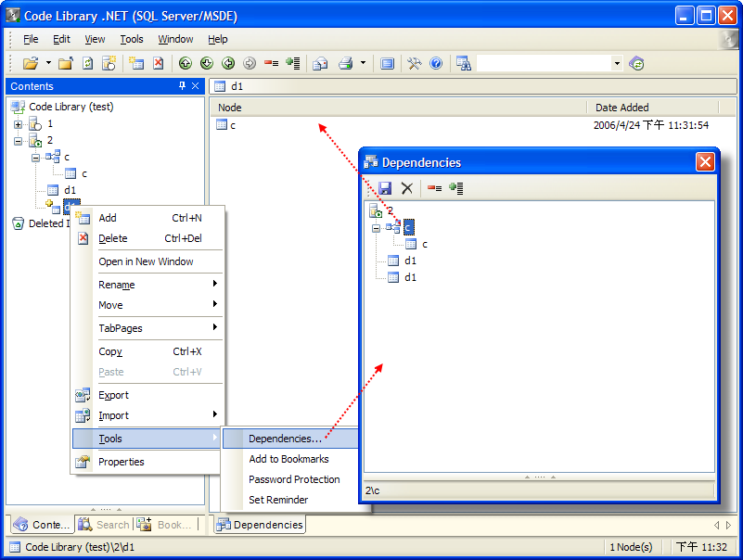Click inside the toolbar search box
The height and width of the screenshot is (560, 743).
point(544,63)
